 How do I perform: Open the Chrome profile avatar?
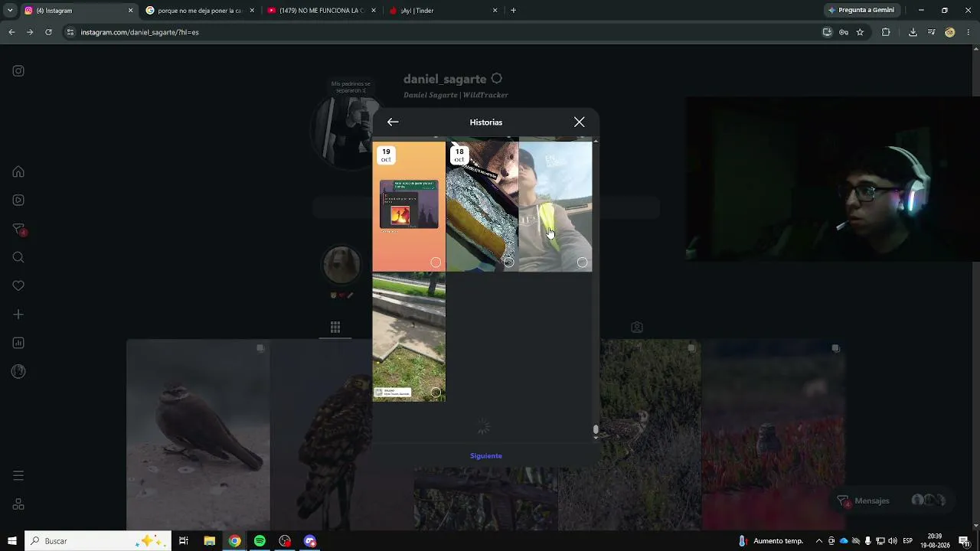(x=950, y=32)
